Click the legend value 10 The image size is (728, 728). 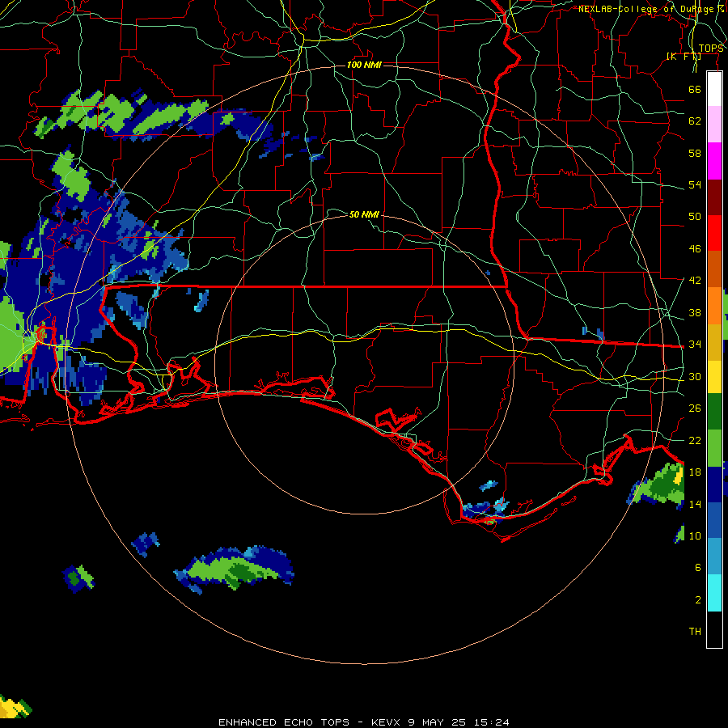[695, 535]
